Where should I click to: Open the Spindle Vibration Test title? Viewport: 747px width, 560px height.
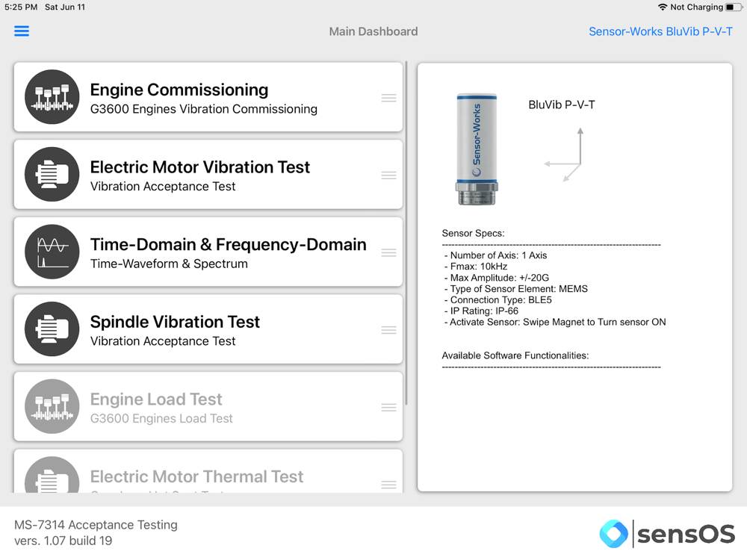click(x=175, y=322)
